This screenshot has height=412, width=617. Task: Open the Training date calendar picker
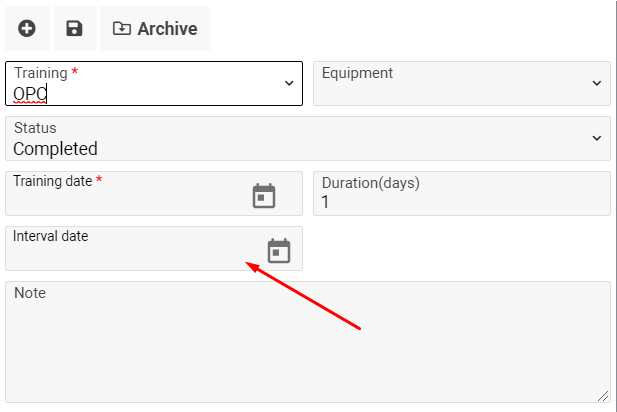[264, 195]
